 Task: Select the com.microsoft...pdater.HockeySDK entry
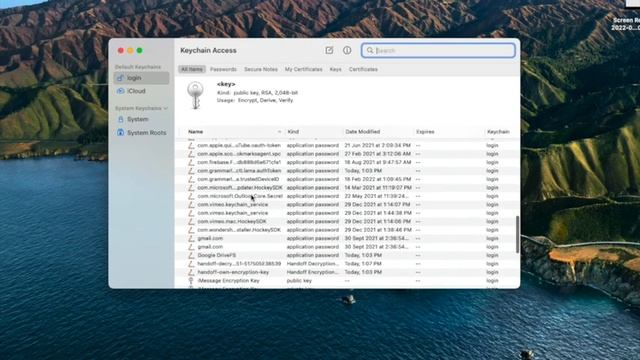point(347,188)
